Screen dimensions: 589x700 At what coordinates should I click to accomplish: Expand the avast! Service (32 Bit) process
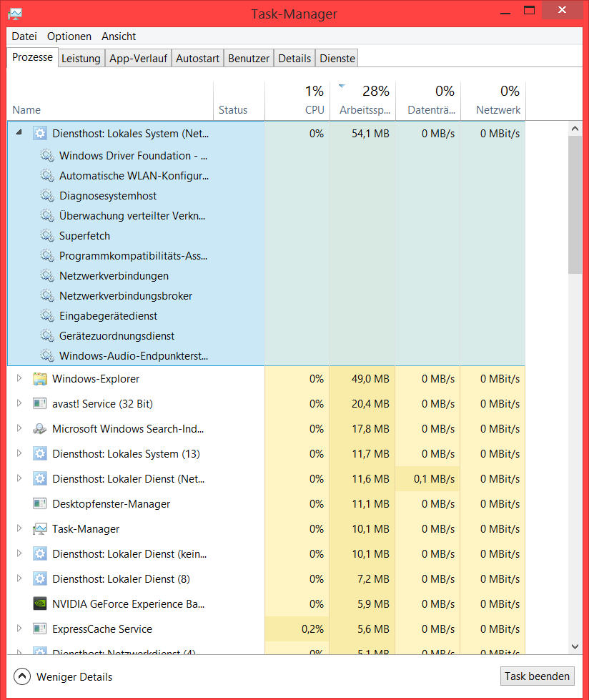click(19, 403)
